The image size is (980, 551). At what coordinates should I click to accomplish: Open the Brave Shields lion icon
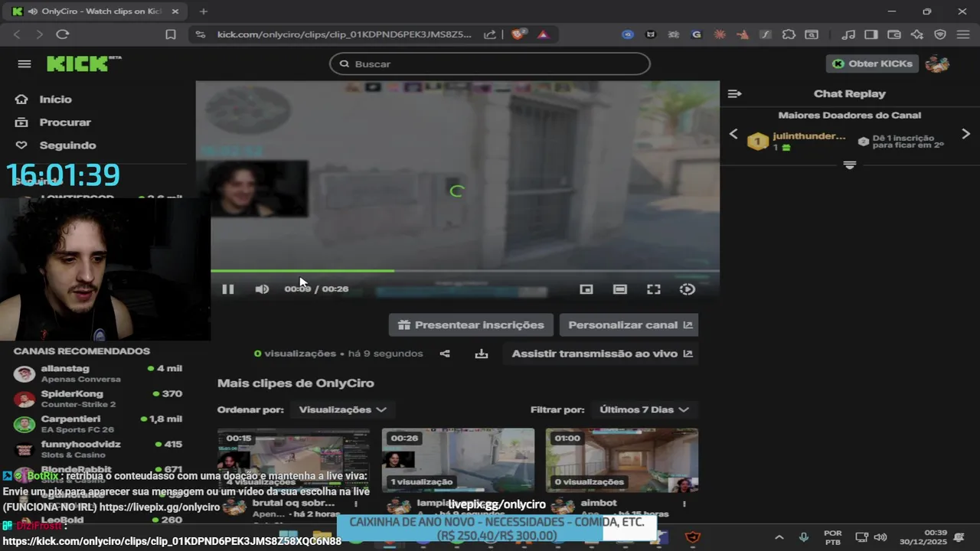[520, 34]
